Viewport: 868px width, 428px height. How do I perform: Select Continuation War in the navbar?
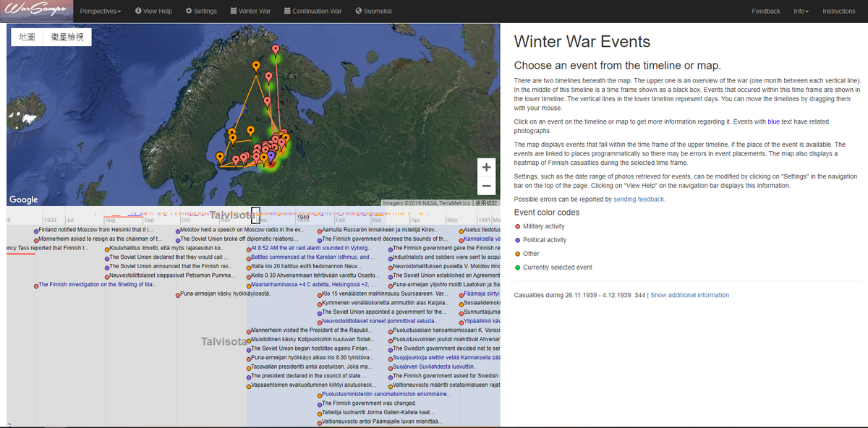tap(312, 12)
